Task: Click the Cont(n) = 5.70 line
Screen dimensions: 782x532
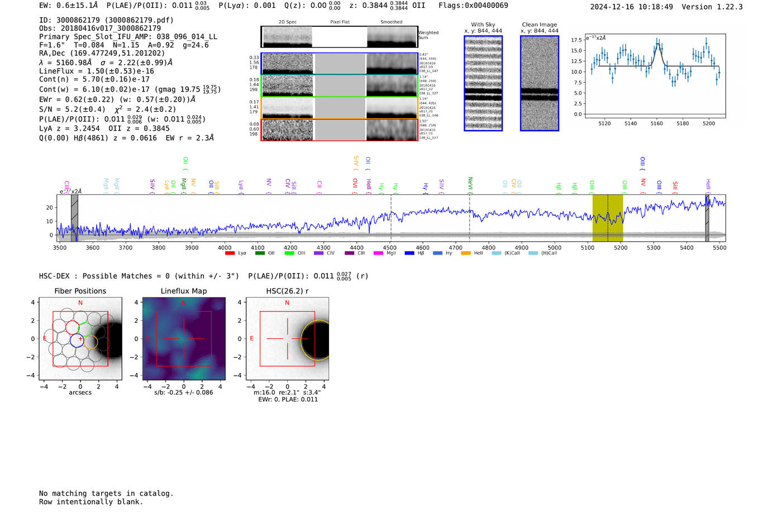Action: [x=94, y=79]
